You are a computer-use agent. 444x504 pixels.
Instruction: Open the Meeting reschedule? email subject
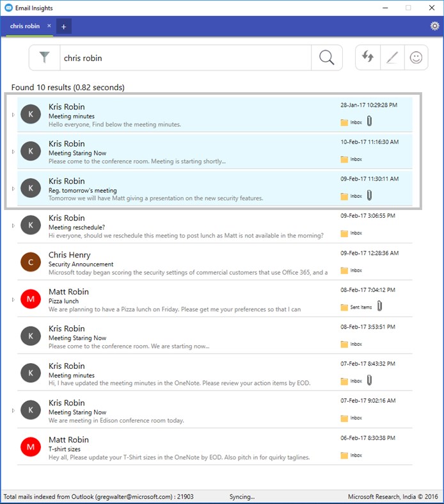click(x=77, y=227)
